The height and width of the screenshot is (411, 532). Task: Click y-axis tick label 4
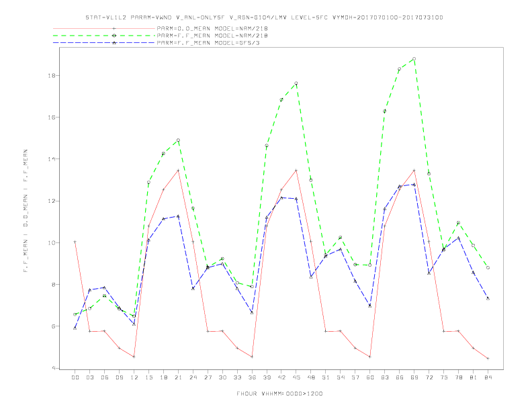54,368
